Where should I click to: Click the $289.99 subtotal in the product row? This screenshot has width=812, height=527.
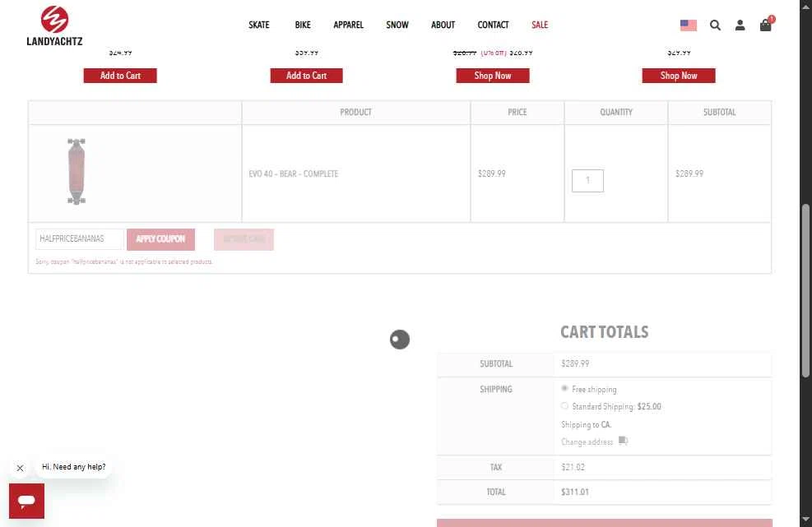click(689, 174)
